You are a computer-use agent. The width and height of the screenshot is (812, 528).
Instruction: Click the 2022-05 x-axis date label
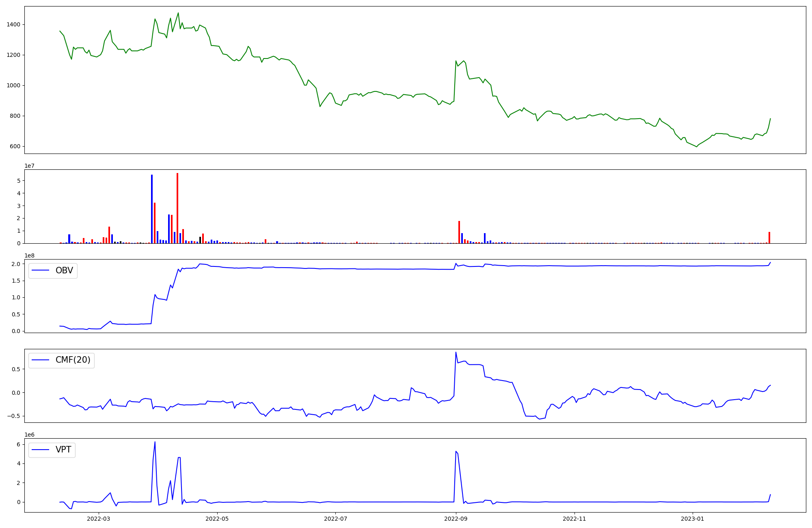click(x=217, y=519)
